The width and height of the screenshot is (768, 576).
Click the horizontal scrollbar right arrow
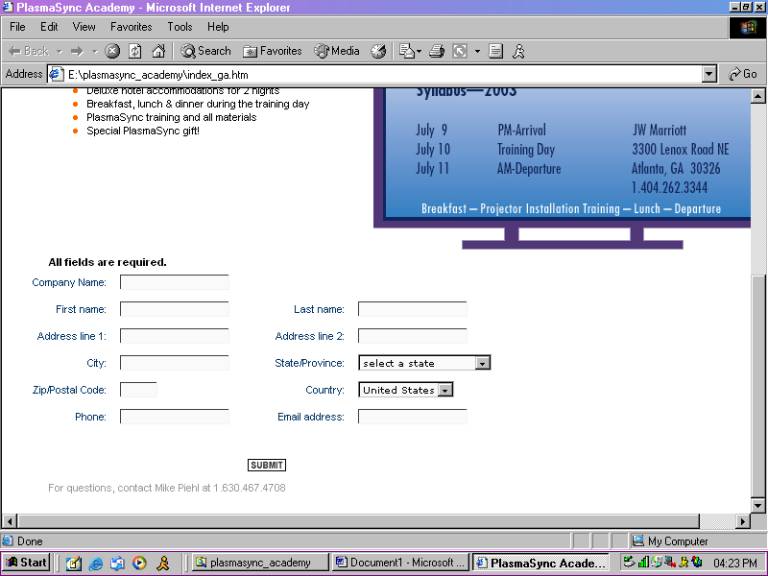(x=743, y=521)
